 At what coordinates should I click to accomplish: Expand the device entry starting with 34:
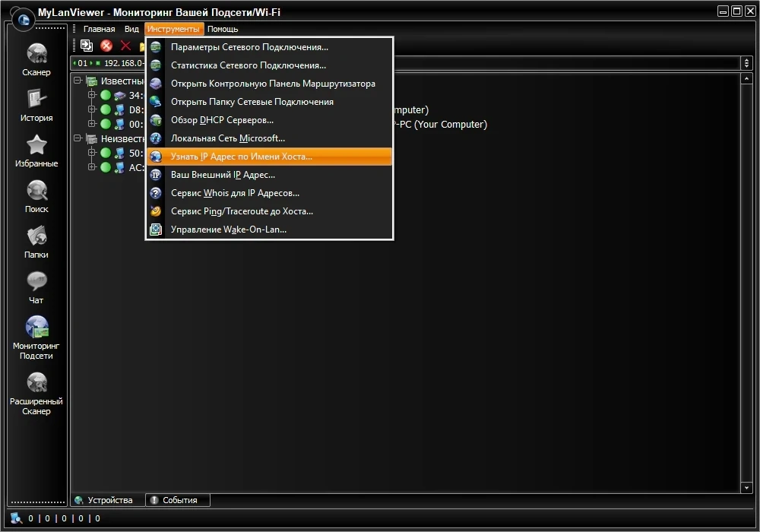coord(92,94)
